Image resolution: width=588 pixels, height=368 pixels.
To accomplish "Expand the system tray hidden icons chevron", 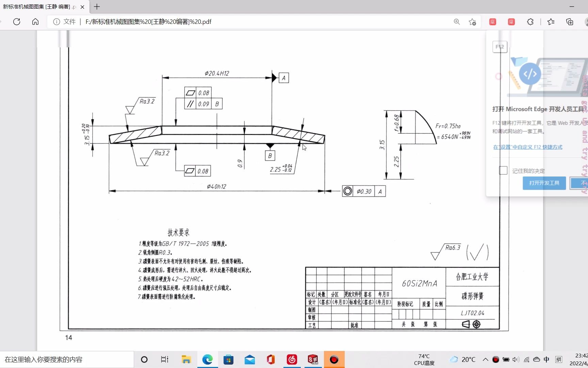I will point(486,359).
